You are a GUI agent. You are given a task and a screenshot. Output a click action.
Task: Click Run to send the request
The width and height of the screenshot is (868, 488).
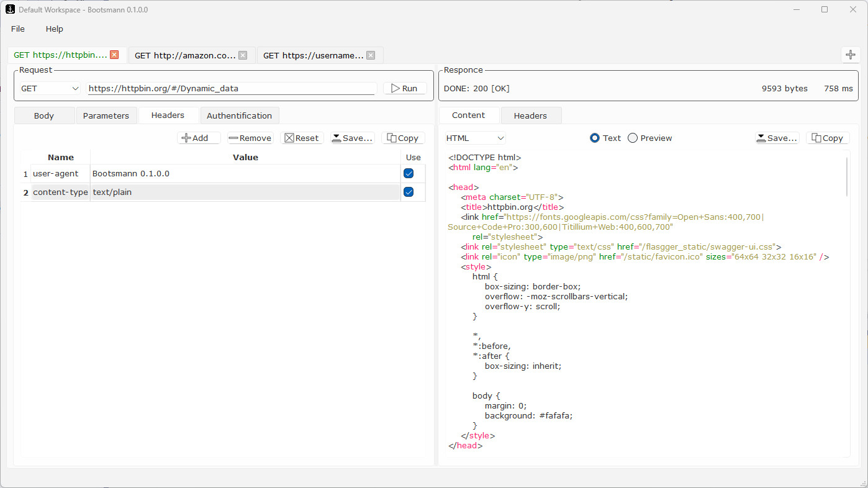click(x=404, y=88)
